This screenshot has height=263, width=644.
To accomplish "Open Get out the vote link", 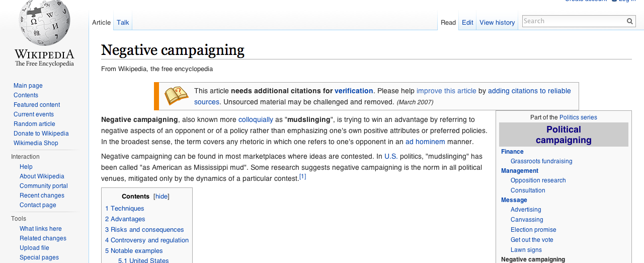I will pyautogui.click(x=532, y=240).
